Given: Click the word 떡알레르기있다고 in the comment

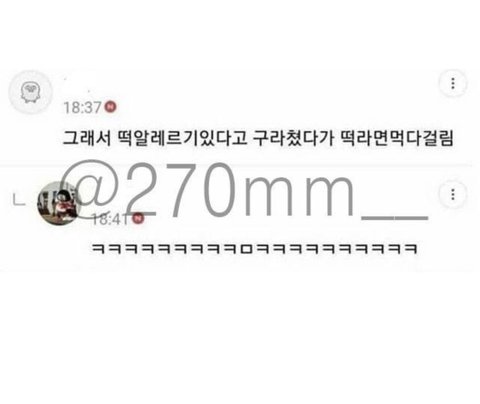Looking at the screenshot, I should pos(182,139).
